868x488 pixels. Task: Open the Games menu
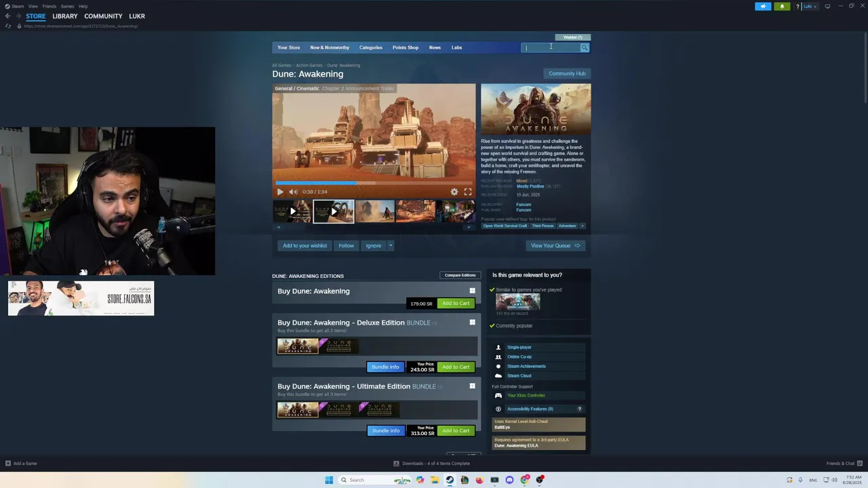coord(67,6)
